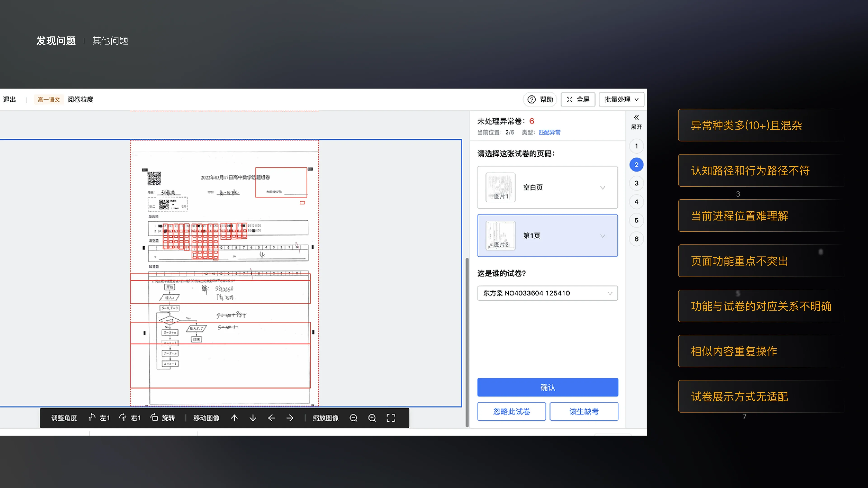The height and width of the screenshot is (488, 868).
Task: Expand the 空白页 page dropdown
Action: click(x=602, y=188)
